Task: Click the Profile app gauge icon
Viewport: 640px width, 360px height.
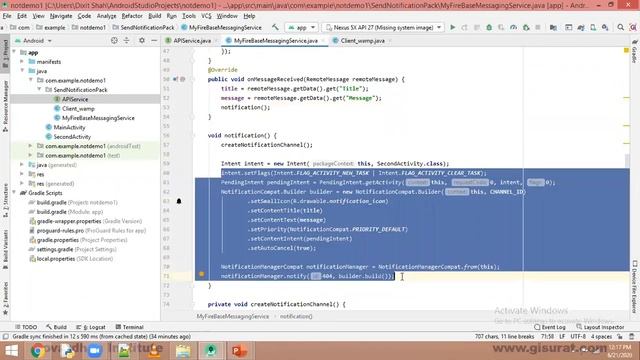Action: [513, 27]
